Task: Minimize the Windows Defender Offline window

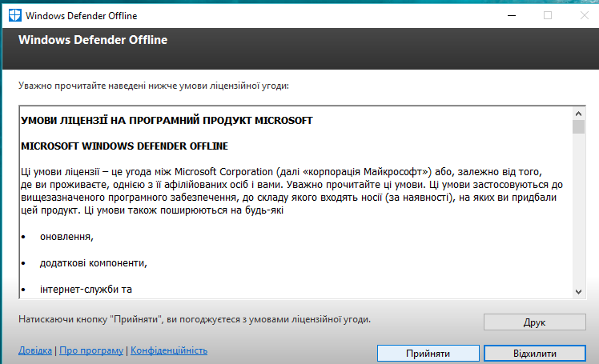Action: tap(512, 16)
